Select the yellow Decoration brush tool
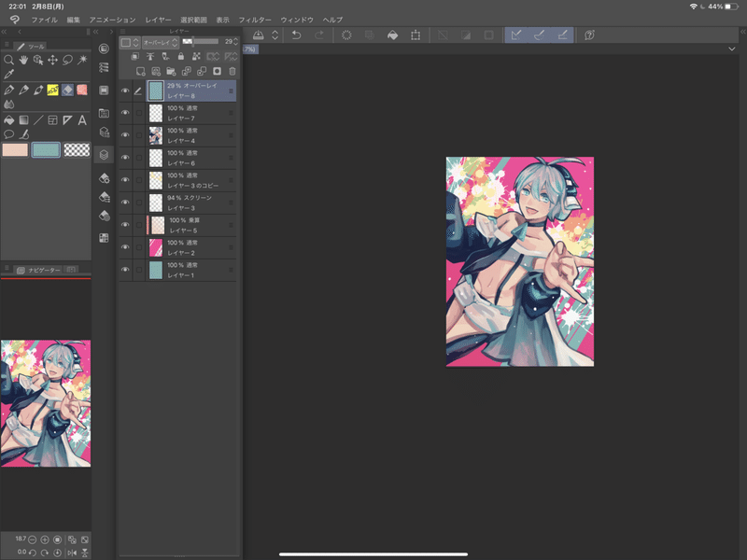Viewport: 747px width, 560px height. pyautogui.click(x=52, y=90)
